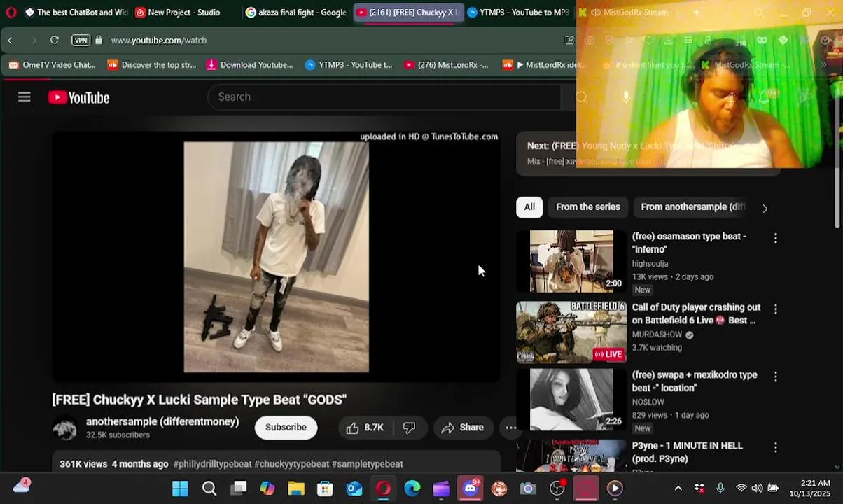Open MURDASHOW channel name
This screenshot has width=843, height=504.
pos(657,335)
